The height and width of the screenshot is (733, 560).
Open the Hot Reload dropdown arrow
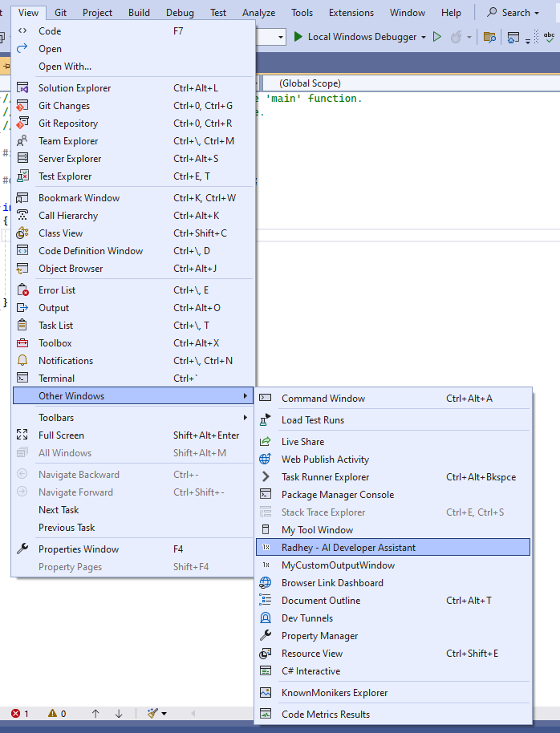(469, 37)
